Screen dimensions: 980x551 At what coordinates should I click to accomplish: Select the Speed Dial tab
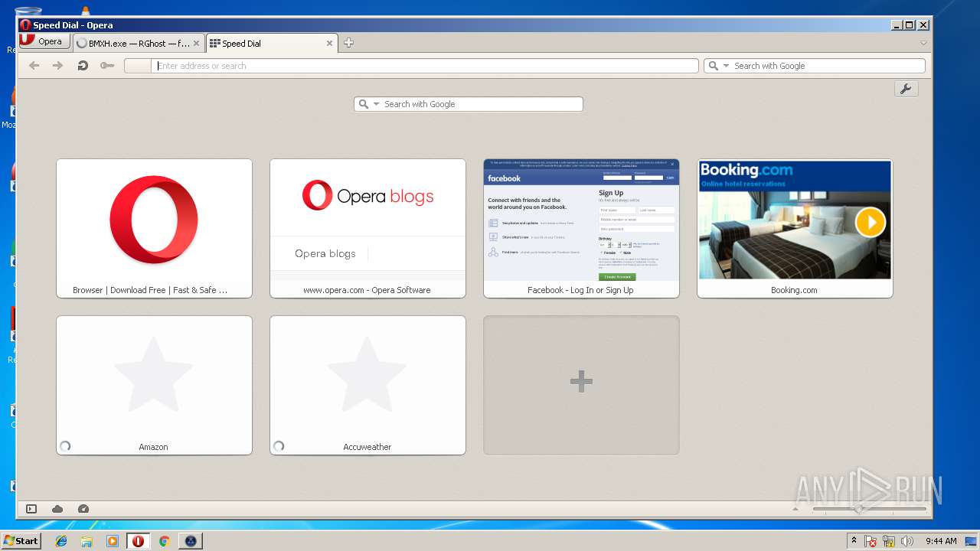[272, 44]
